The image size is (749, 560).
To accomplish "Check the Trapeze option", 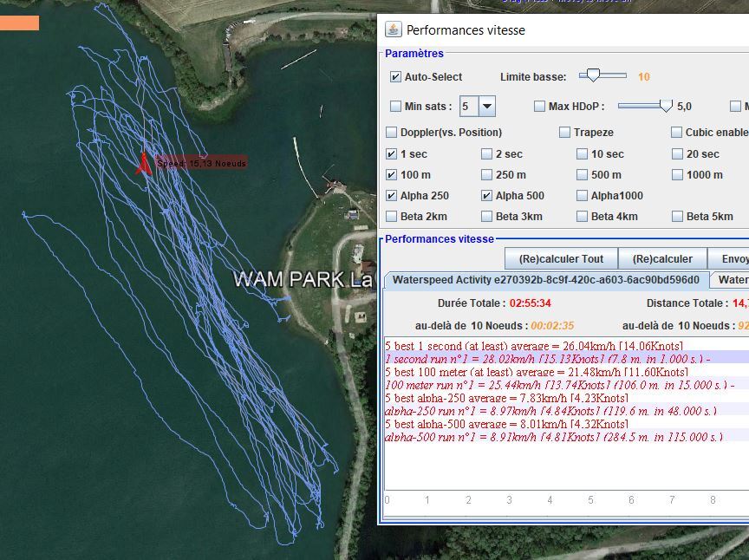I will [564, 133].
